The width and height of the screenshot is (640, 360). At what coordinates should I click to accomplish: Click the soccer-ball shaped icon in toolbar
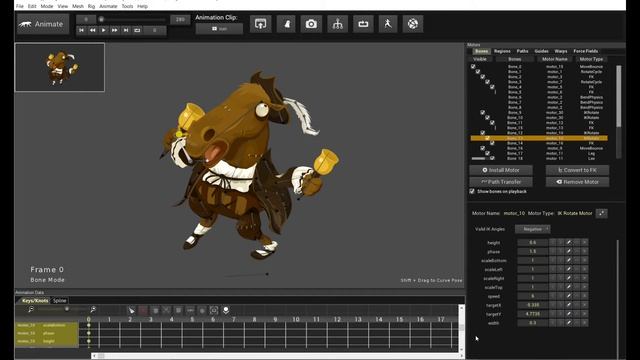pos(413,24)
